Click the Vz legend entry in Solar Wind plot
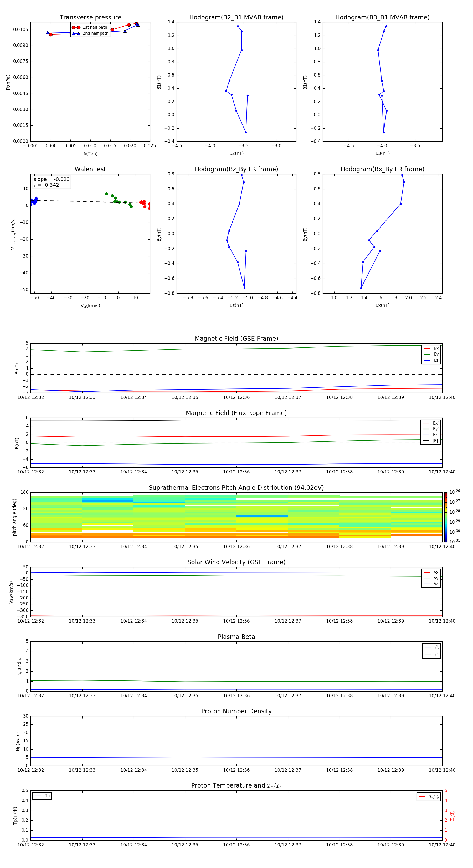Image resolution: width=473 pixels, height=868 pixels. (x=431, y=584)
